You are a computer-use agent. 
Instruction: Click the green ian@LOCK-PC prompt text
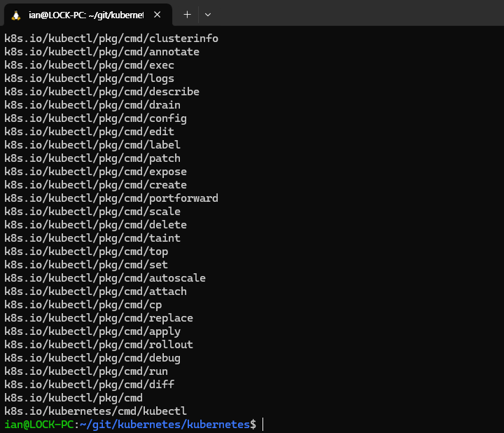[39, 425]
